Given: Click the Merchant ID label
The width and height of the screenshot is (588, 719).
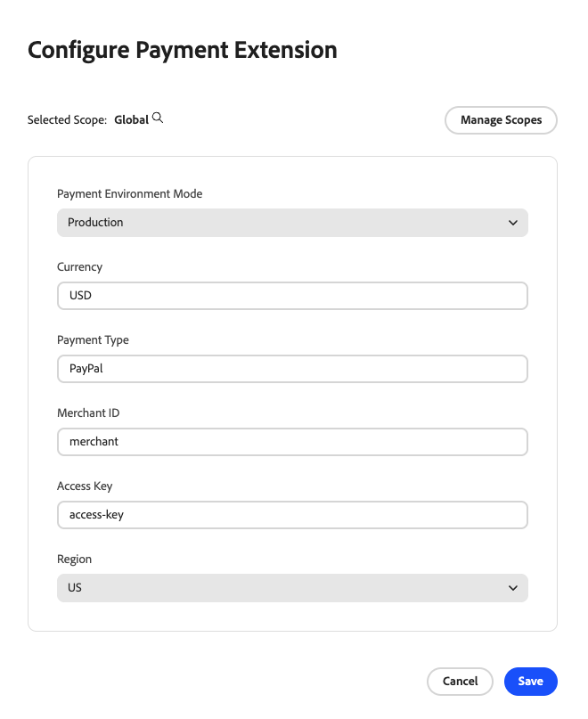Looking at the screenshot, I should pos(88,413).
